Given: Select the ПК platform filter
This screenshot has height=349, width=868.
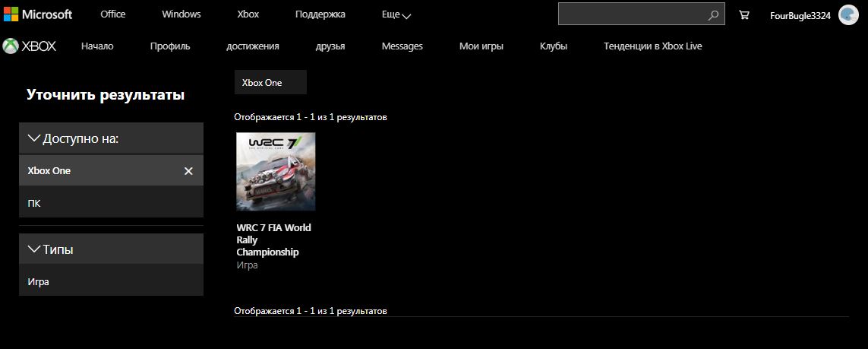Looking at the screenshot, I should (x=112, y=203).
